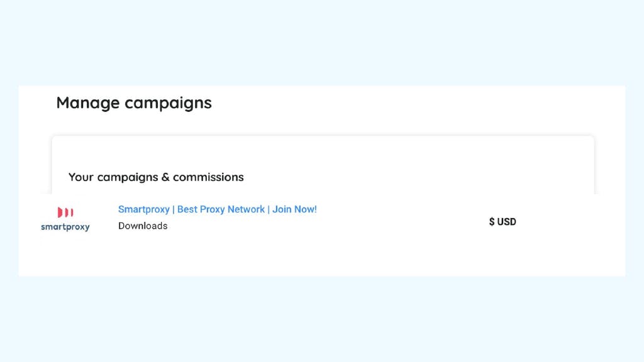The height and width of the screenshot is (362, 644).
Task: Click the red Smartproxy logo icon
Action: (65, 212)
